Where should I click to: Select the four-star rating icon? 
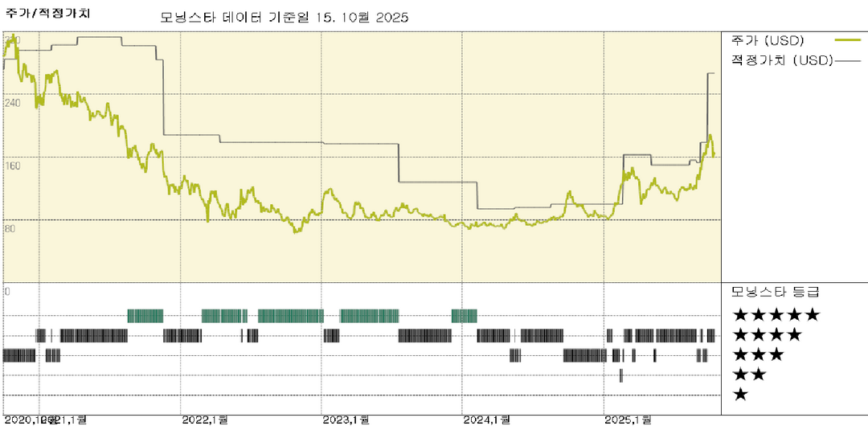click(767, 334)
